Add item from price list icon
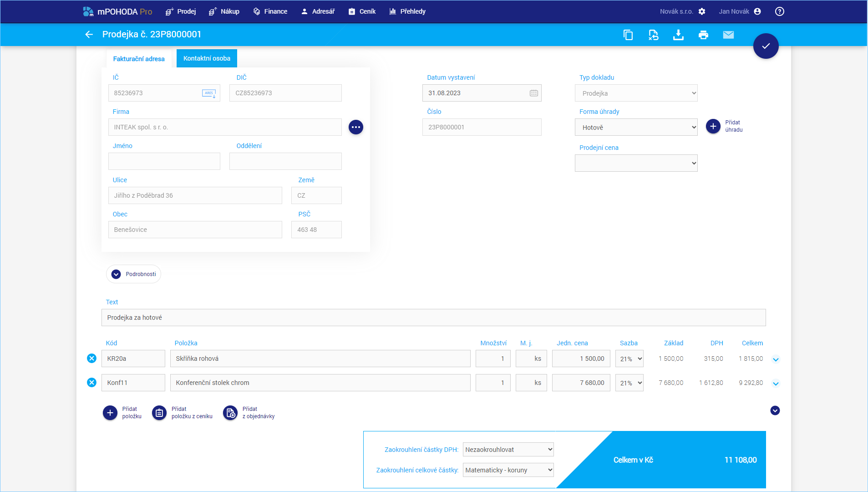Viewport: 868px width, 492px height. pos(159,413)
